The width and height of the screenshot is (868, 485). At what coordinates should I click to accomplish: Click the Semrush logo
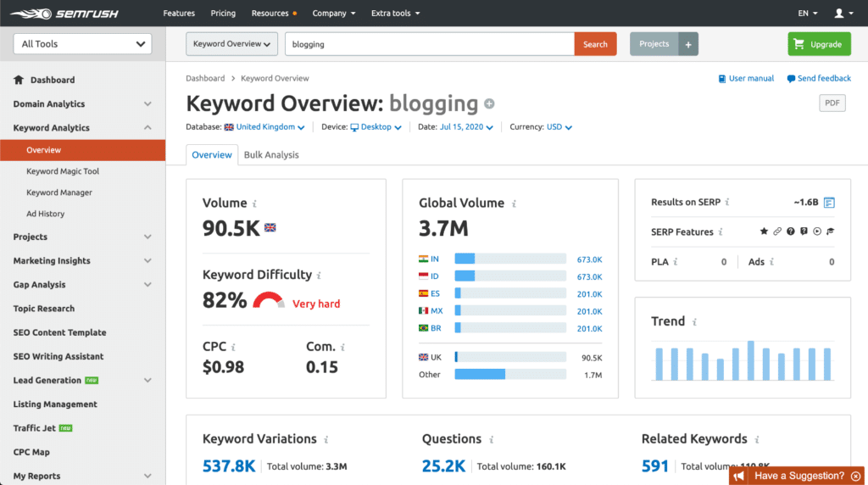click(x=64, y=14)
